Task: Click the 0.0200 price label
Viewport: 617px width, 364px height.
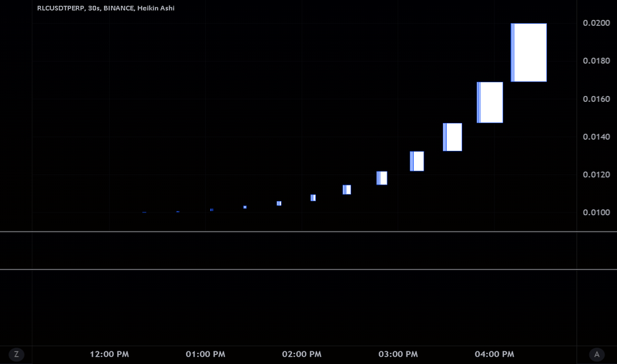Action: 596,23
